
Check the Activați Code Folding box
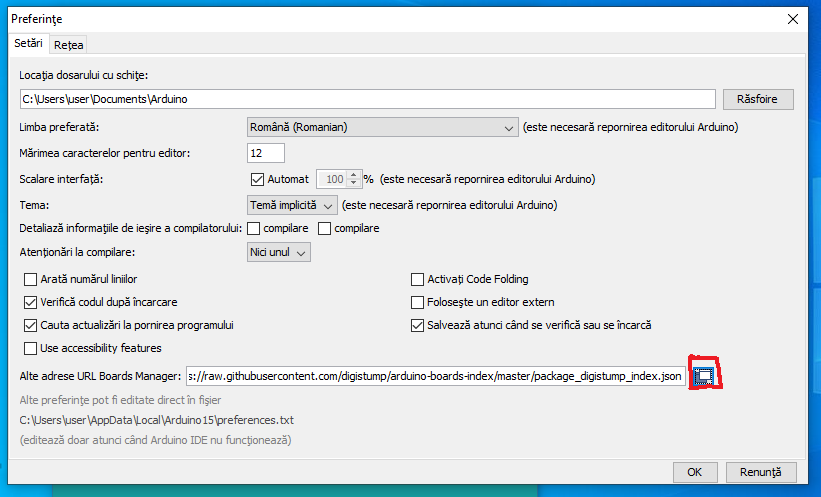[x=418, y=279]
